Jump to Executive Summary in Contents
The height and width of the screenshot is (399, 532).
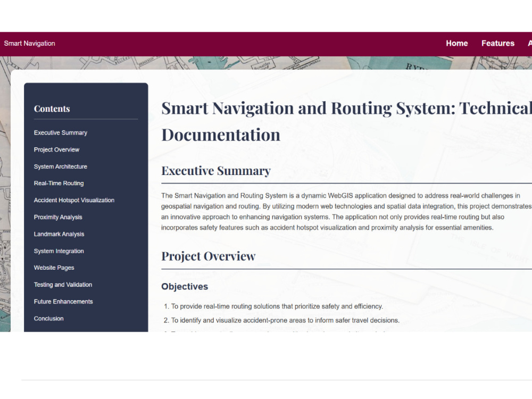61,132
